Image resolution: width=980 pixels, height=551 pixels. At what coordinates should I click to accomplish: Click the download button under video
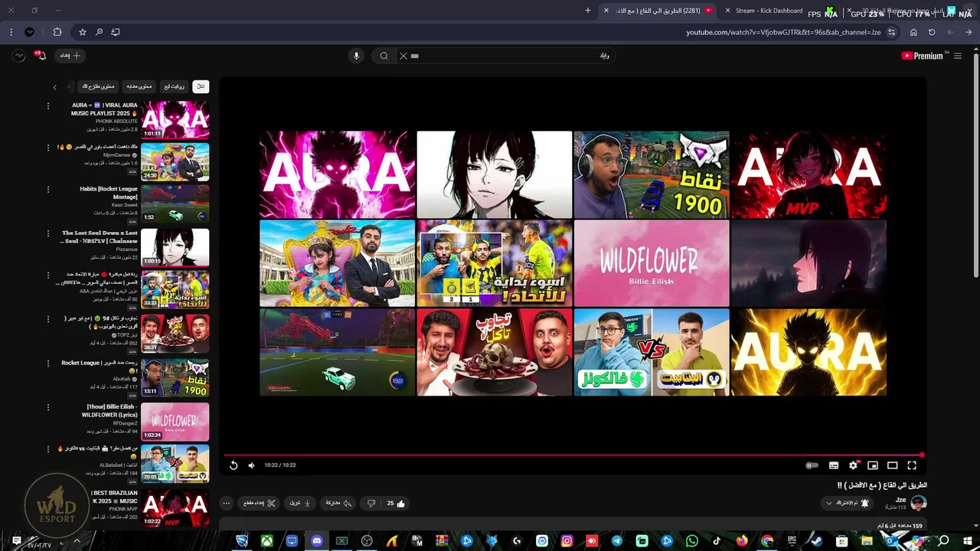pyautogui.click(x=300, y=504)
